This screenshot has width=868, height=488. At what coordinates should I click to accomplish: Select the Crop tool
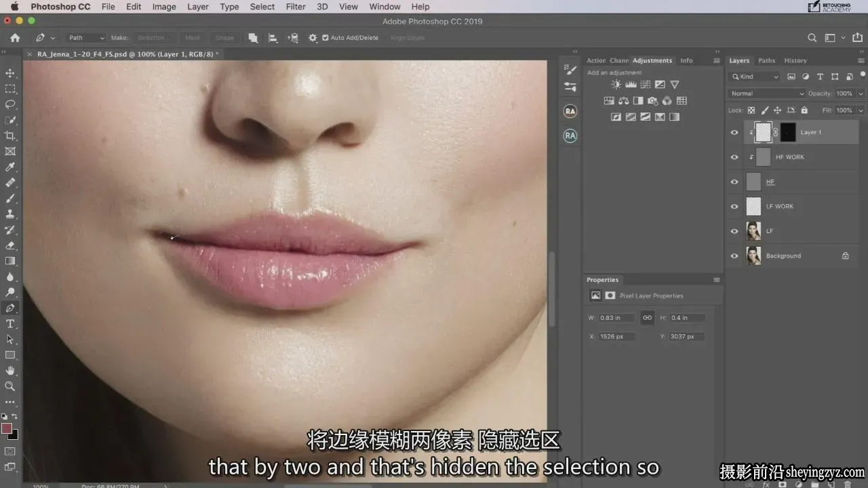click(x=10, y=136)
